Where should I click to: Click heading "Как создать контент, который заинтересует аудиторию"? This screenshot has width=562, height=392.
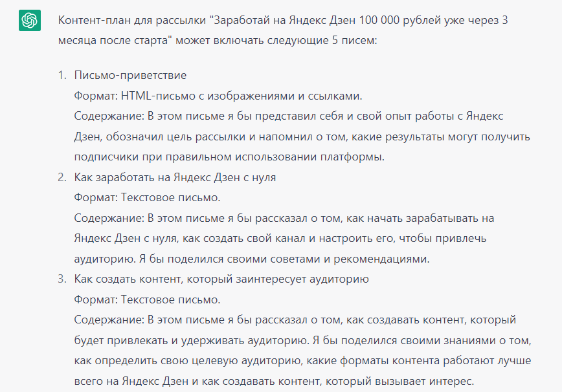pos(221,279)
